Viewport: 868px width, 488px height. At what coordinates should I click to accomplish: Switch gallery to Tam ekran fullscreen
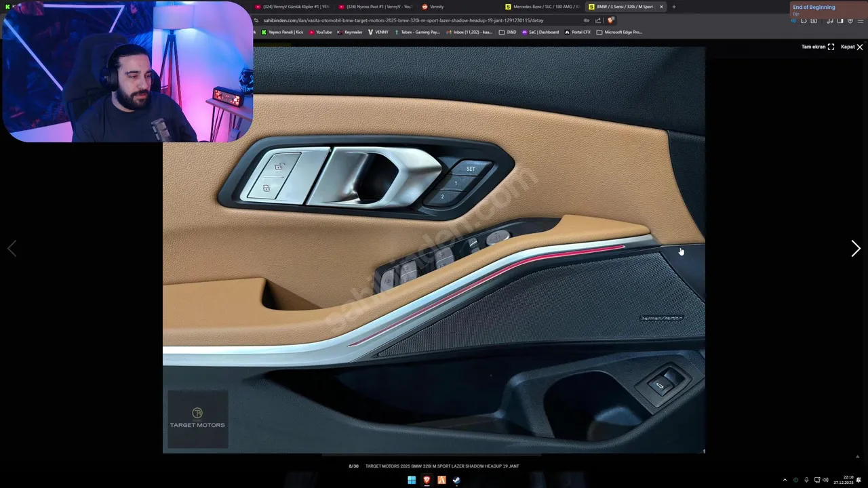tap(818, 47)
